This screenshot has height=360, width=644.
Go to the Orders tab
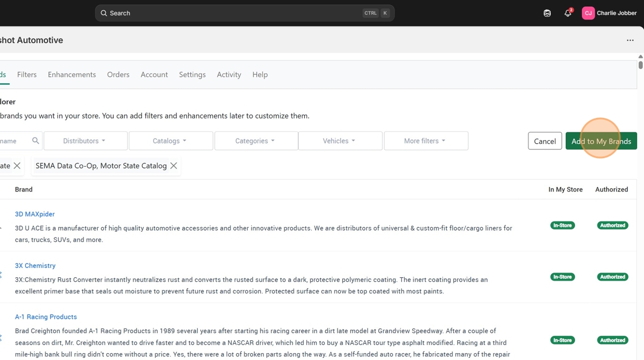pyautogui.click(x=118, y=74)
